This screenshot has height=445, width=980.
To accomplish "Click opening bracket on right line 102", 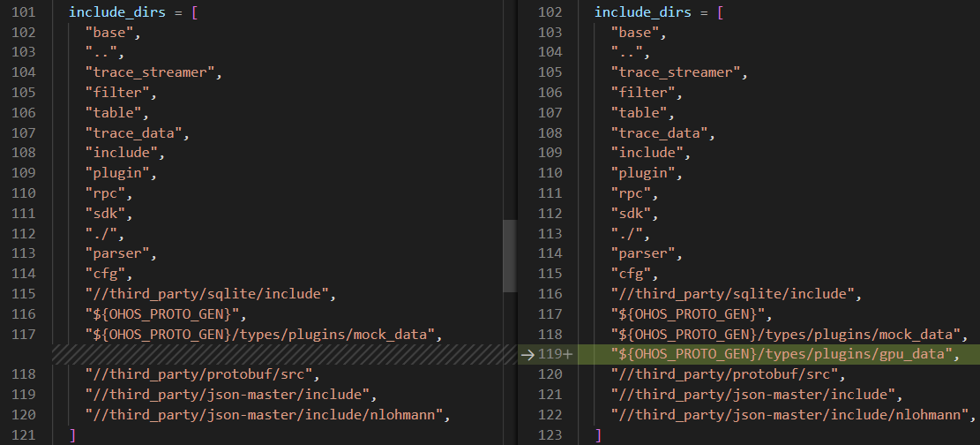I will [721, 12].
